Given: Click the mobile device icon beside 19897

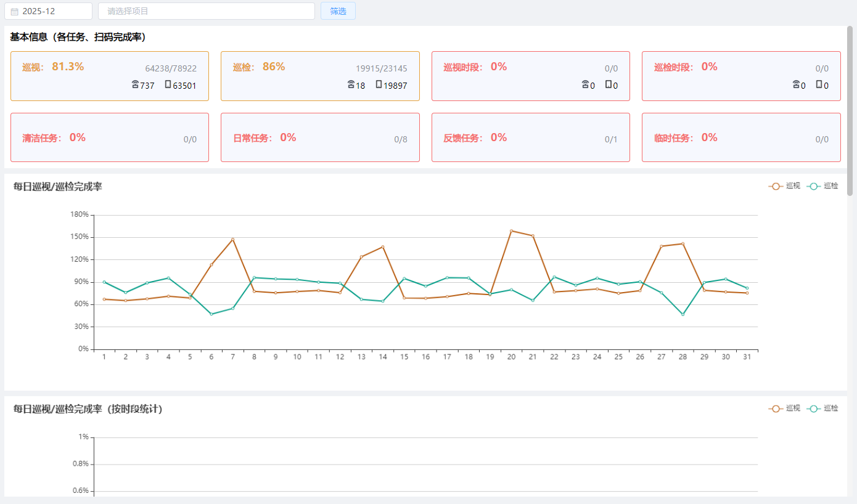Looking at the screenshot, I should (x=379, y=84).
